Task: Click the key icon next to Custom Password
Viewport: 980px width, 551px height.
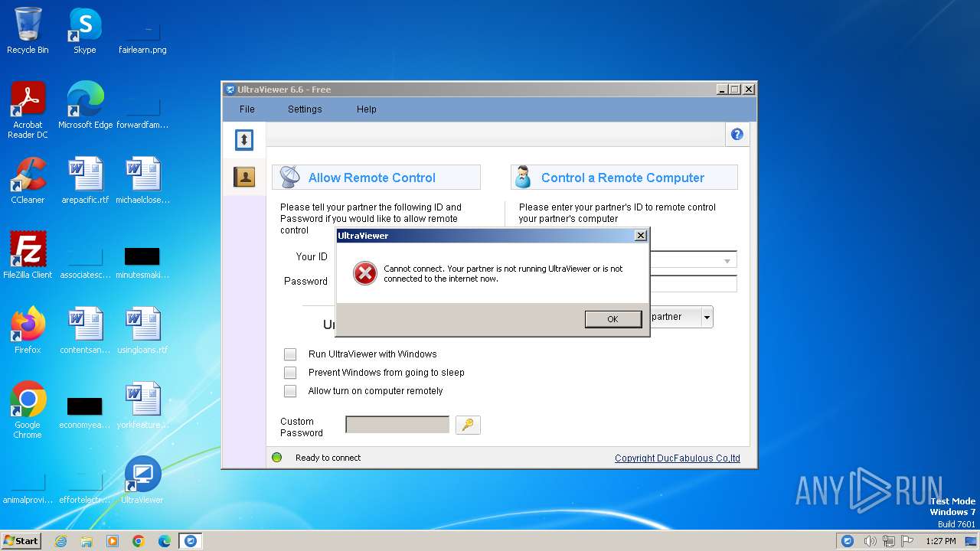Action: [468, 425]
